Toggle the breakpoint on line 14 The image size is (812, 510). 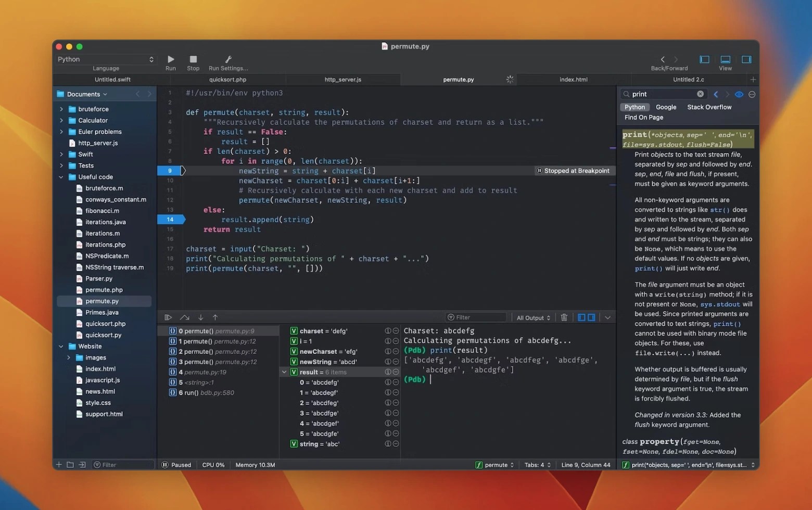coord(170,219)
